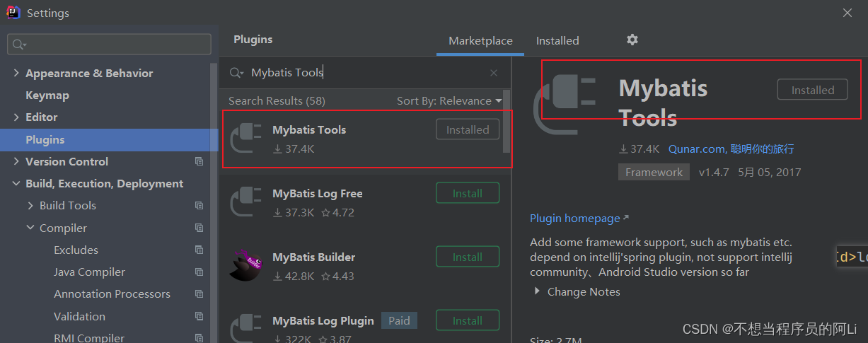The width and height of the screenshot is (868, 343).
Task: Click the plugin search magnifier icon
Action: pyautogui.click(x=236, y=73)
